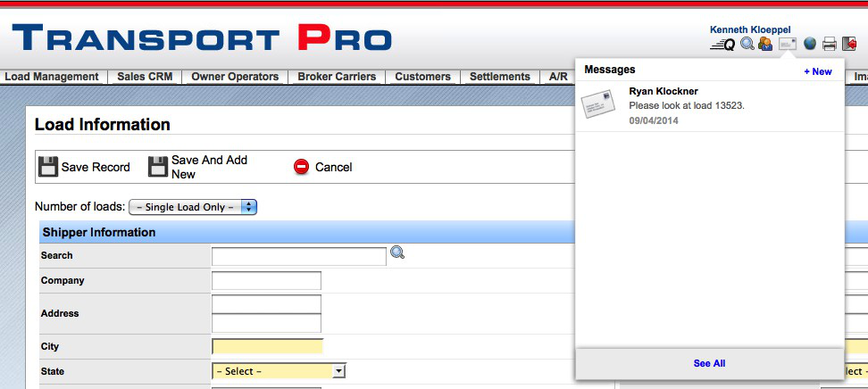
Task: Open Ryan Klockner message envelope thumbnail
Action: point(597,103)
